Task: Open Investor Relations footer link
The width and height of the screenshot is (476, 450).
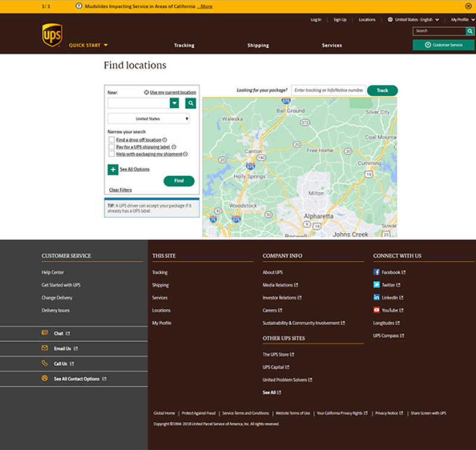Action: pyautogui.click(x=281, y=298)
